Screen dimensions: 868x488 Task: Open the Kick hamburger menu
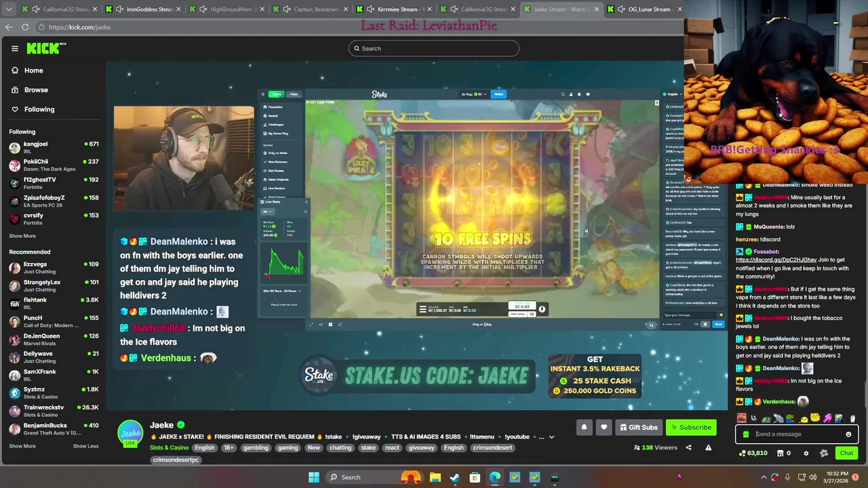pyautogui.click(x=14, y=48)
